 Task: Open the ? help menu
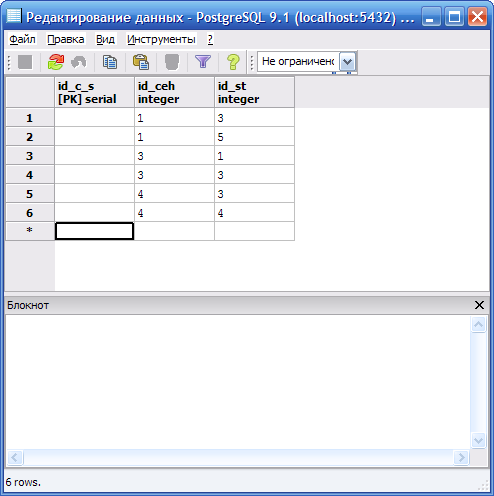[x=210, y=39]
